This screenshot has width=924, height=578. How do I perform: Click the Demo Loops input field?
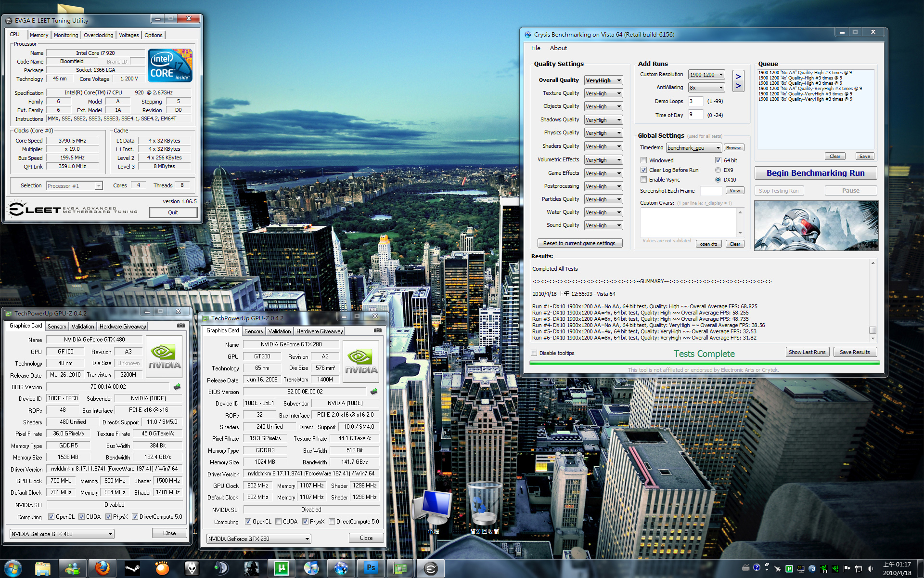click(695, 101)
